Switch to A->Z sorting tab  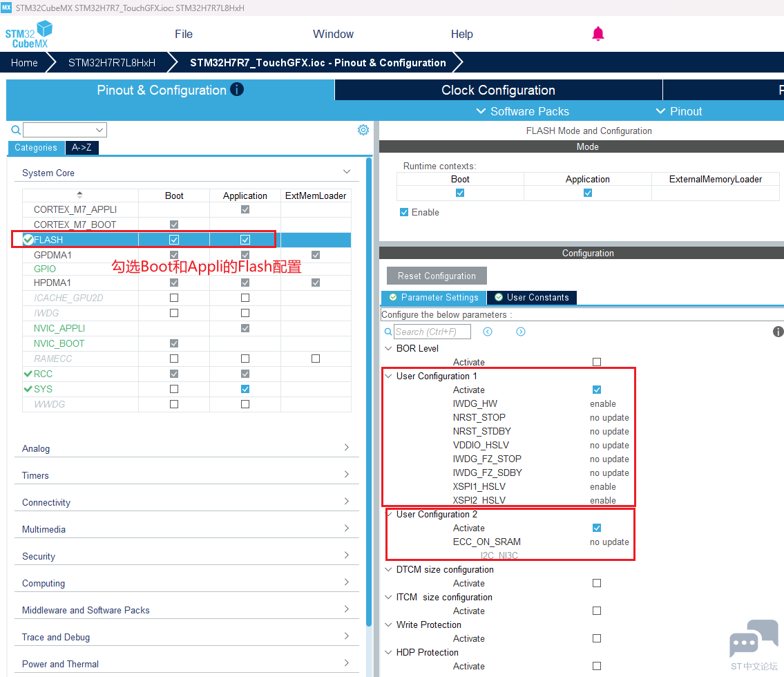pos(82,148)
